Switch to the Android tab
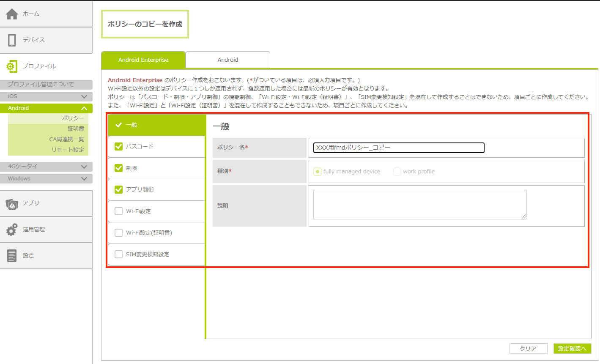The height and width of the screenshot is (364, 600). coord(227,60)
